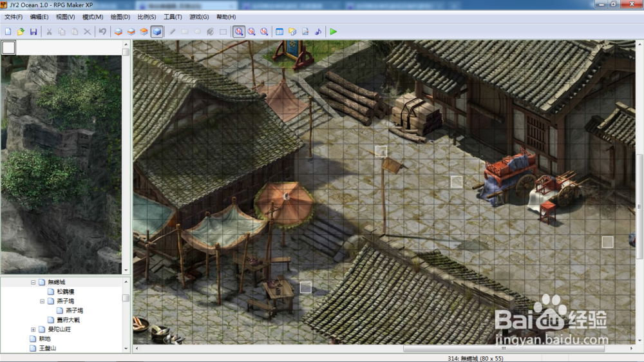The height and width of the screenshot is (362, 644).
Task: Set zoom scale to 1:1
Action: [x=239, y=32]
